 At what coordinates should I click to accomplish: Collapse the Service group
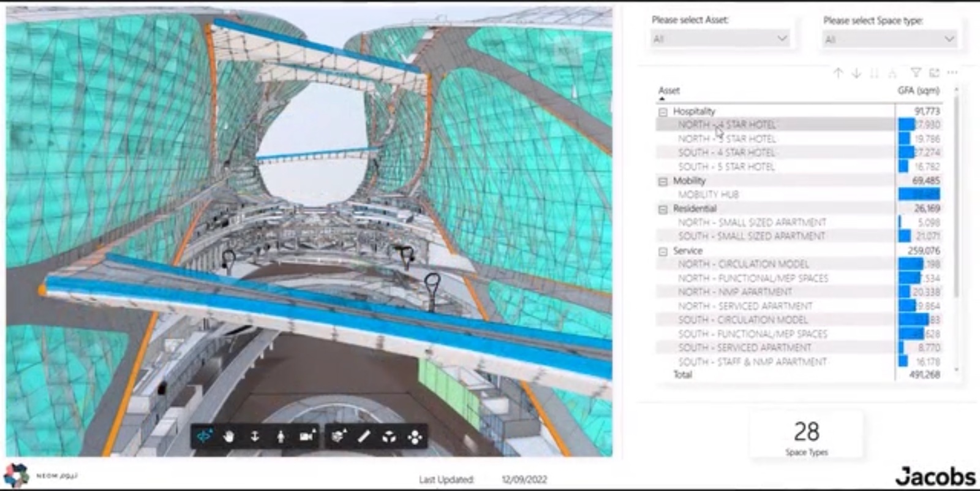[x=663, y=251]
